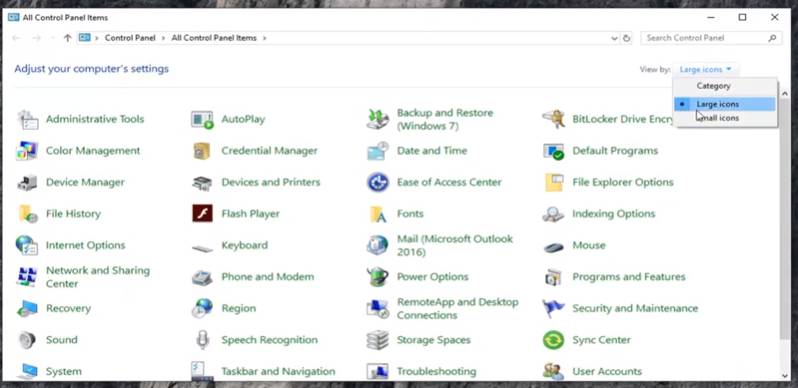Open Programs and Features icon
Screen dimensions: 798x388
[x=553, y=278]
